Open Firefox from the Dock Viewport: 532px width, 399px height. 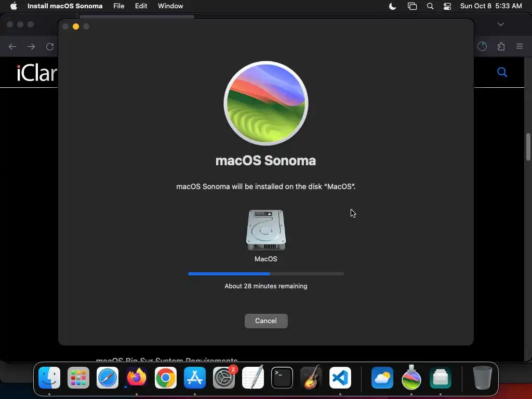[137, 378]
